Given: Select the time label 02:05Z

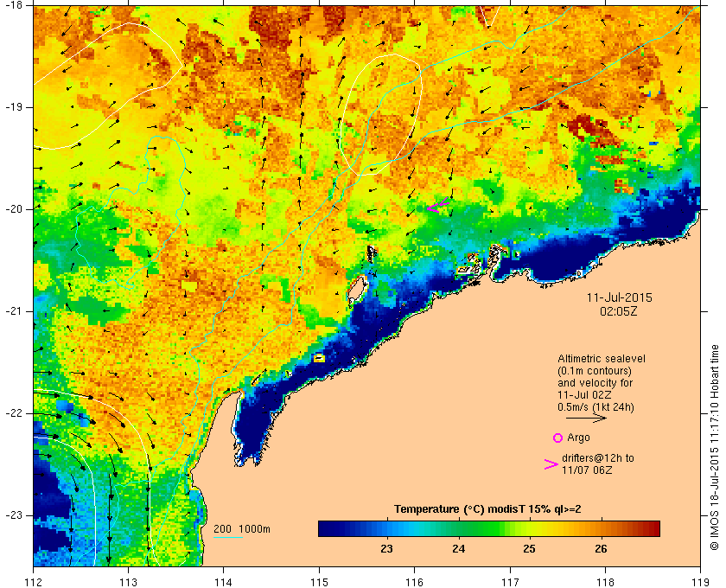Looking at the screenshot, I should pyautogui.click(x=619, y=311).
